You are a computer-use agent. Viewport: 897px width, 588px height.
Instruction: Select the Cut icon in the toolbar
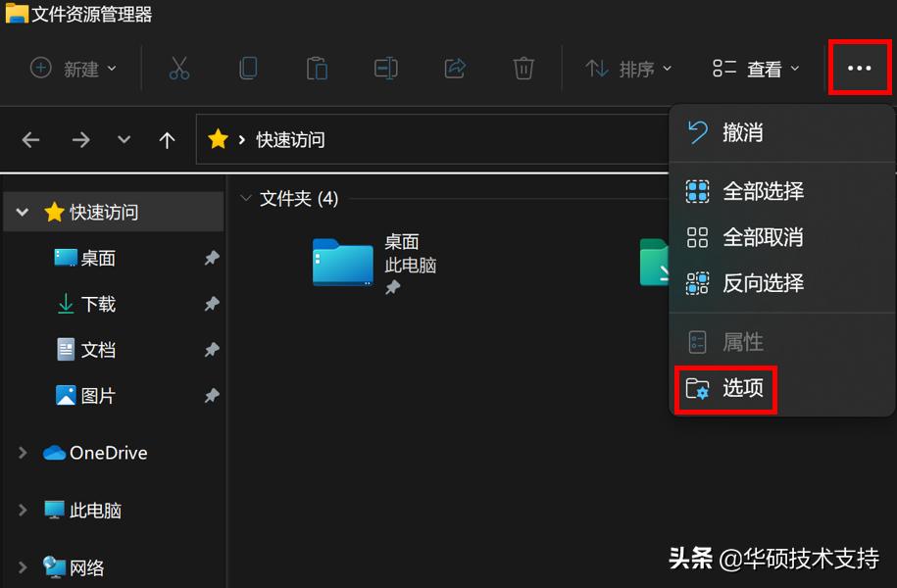[179, 68]
